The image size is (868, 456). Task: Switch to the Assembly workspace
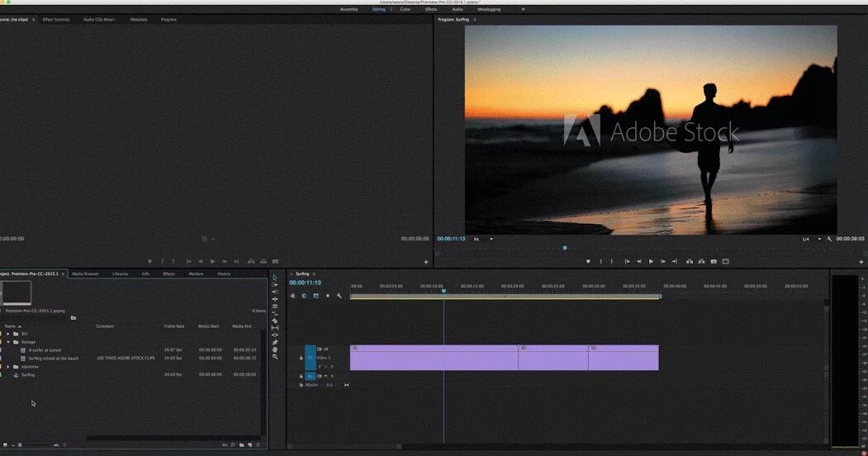tap(349, 9)
